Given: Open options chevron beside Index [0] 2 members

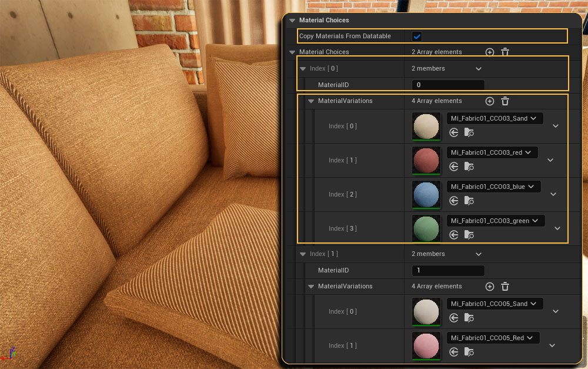Looking at the screenshot, I should point(479,69).
